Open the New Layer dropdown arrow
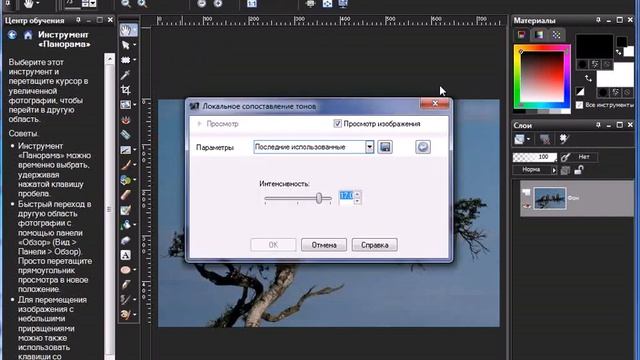 528,140
